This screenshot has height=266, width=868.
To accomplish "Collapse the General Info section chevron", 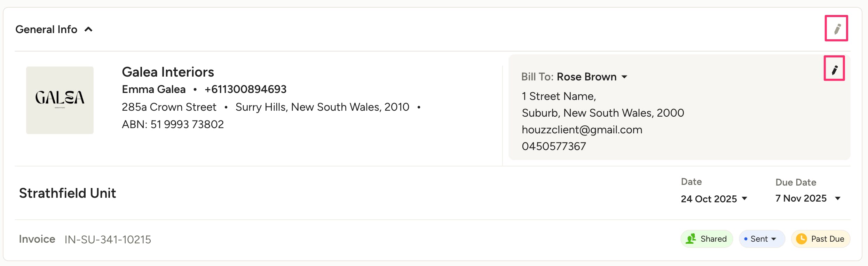I will point(89,30).
